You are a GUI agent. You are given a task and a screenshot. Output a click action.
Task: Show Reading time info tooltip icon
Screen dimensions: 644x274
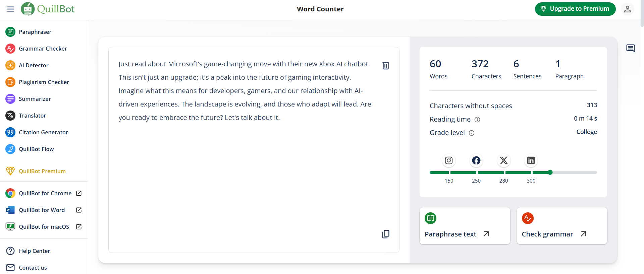point(477,120)
